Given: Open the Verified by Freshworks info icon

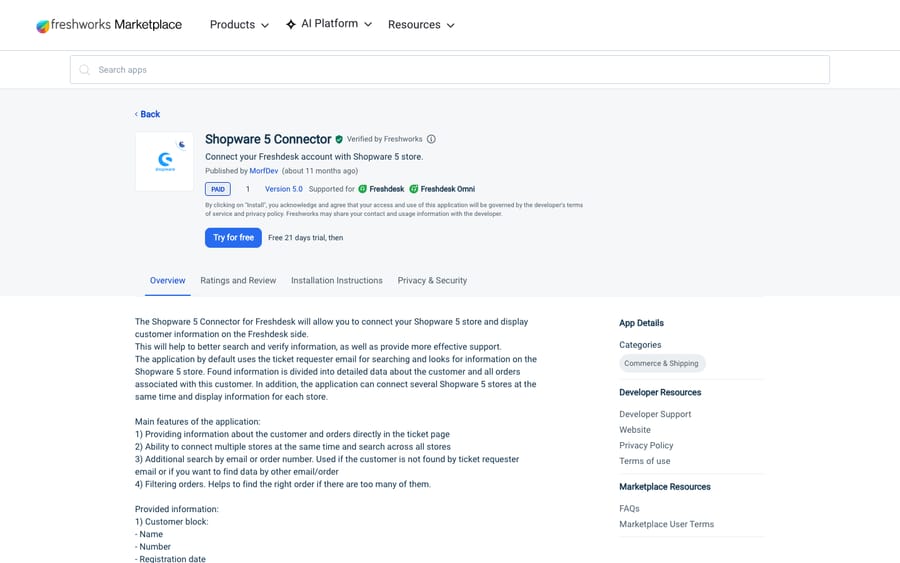Looking at the screenshot, I should (x=431, y=139).
